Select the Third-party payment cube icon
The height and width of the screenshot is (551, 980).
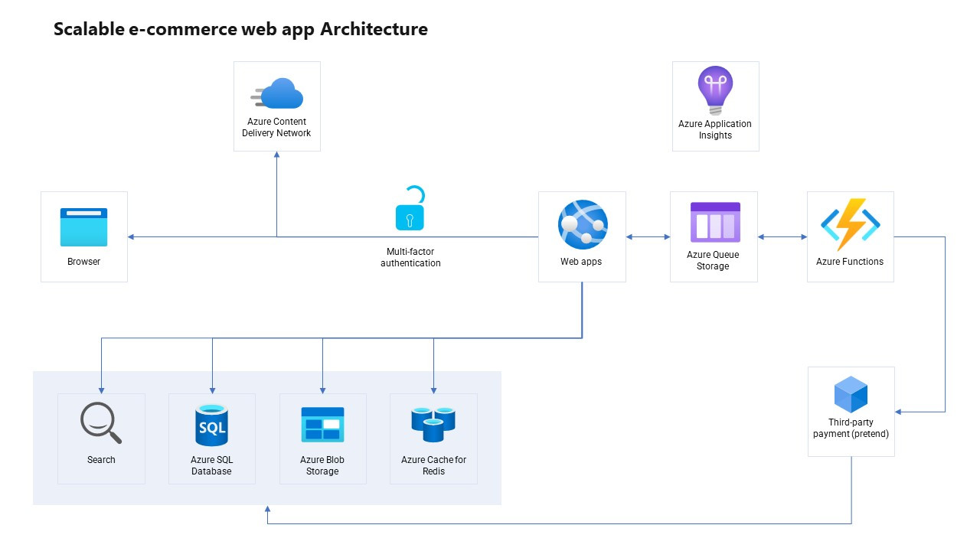pyautogui.click(x=851, y=396)
